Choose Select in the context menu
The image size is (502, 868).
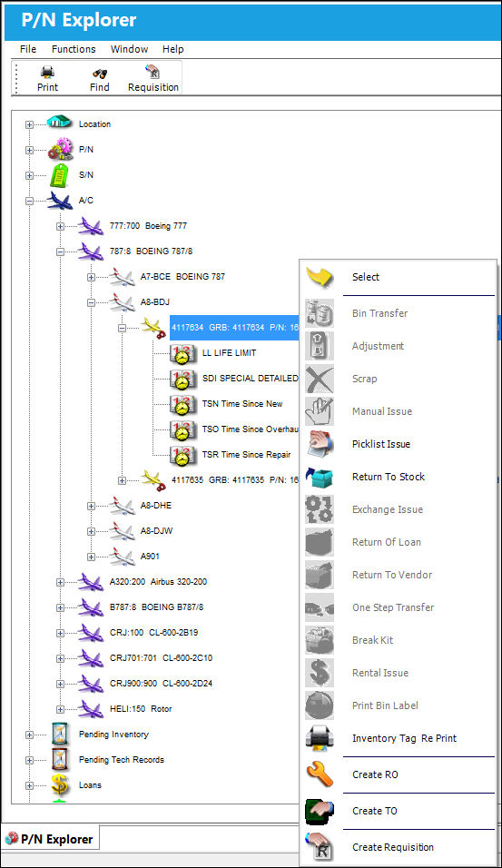(x=365, y=277)
